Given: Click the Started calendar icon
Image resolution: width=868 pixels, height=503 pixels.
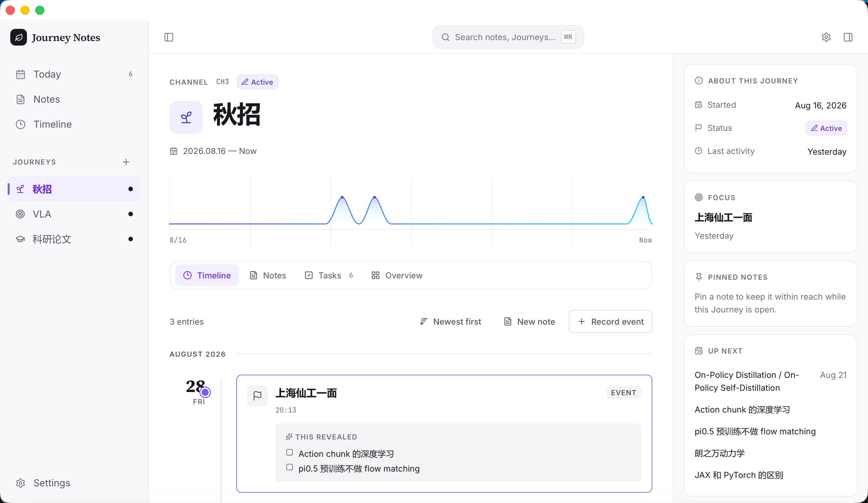Looking at the screenshot, I should [698, 105].
